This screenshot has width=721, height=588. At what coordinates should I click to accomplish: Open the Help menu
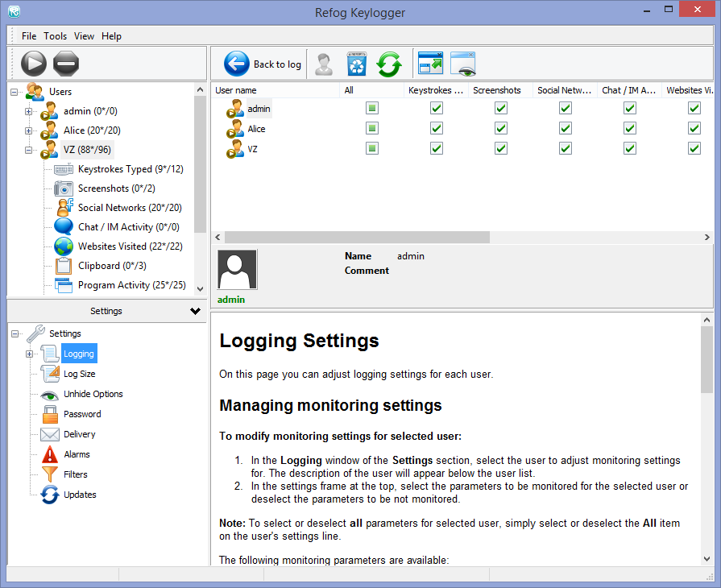pyautogui.click(x=111, y=36)
